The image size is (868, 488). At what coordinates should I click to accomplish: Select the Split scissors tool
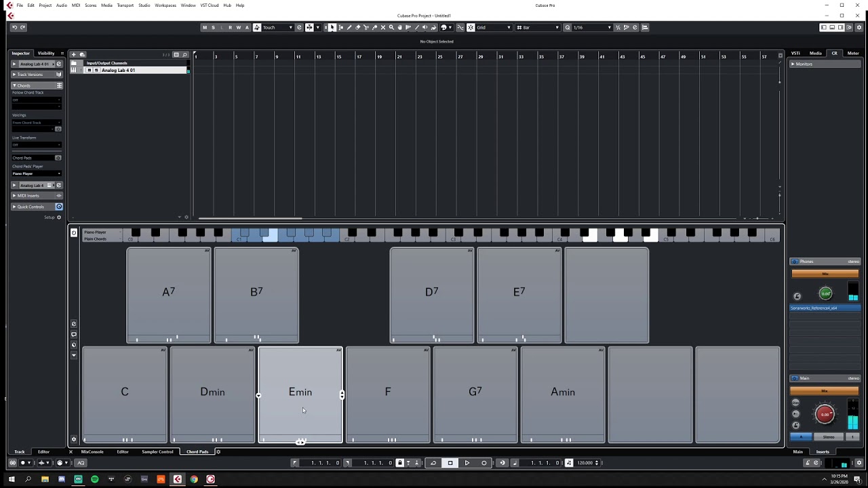366,27
